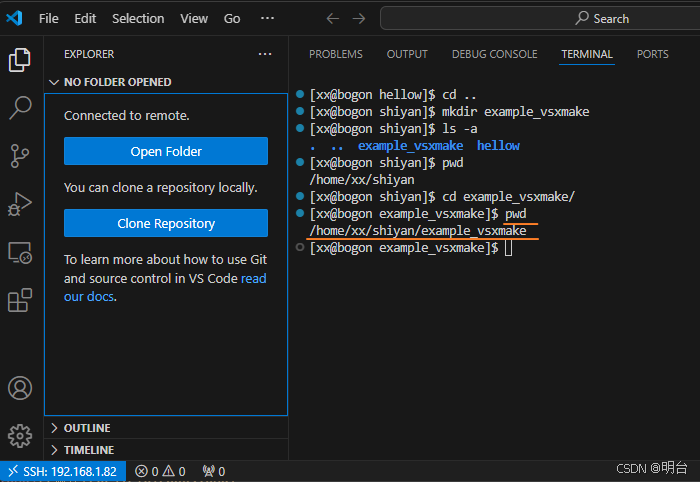700x482 pixels.
Task: Click the 'cd ..' command line
Action: click(x=393, y=95)
